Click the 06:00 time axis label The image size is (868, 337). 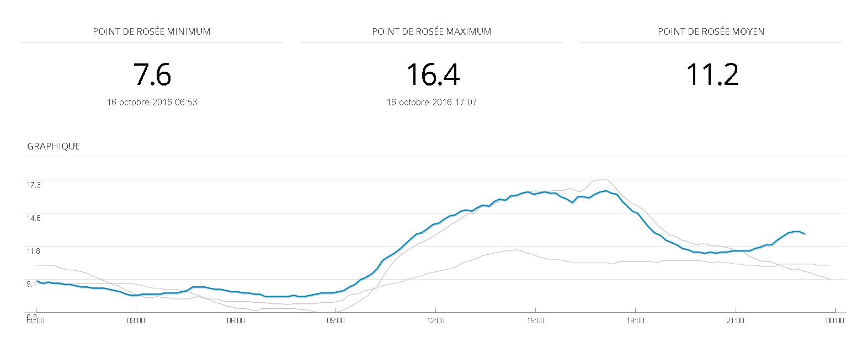236,320
